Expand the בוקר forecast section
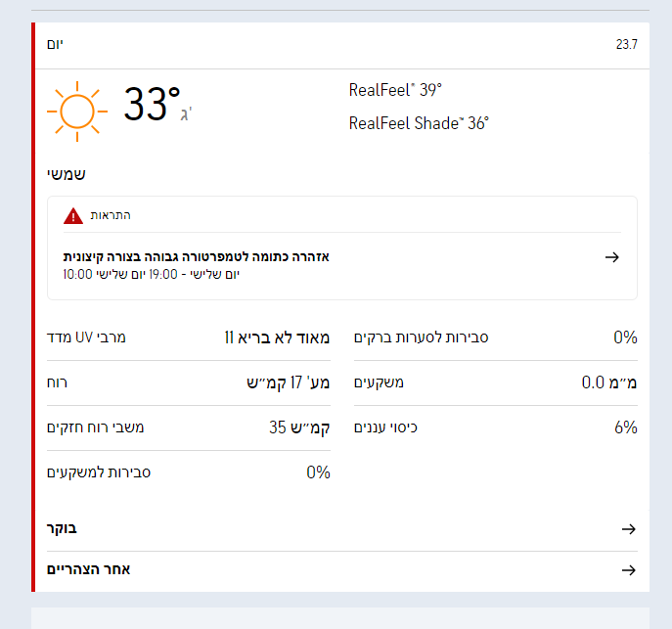 point(62,529)
